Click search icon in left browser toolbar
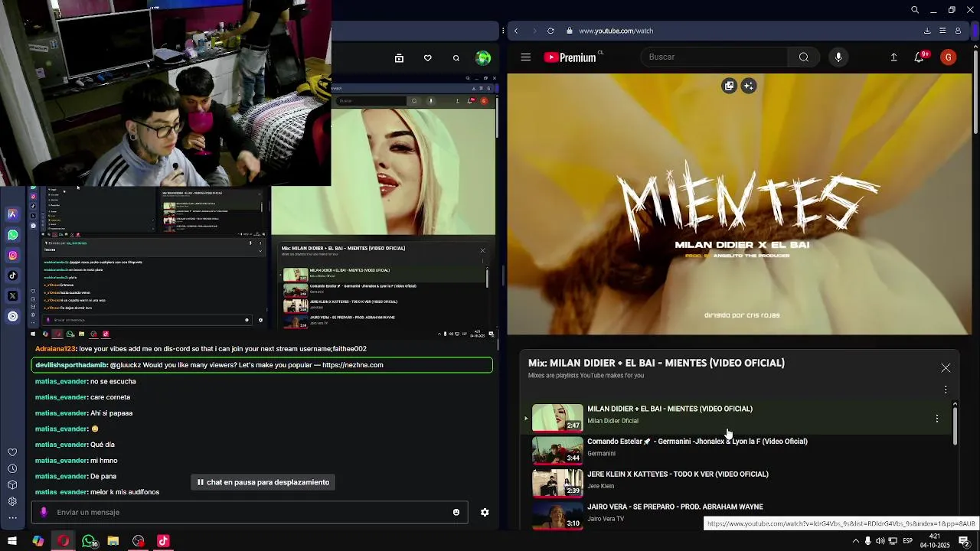 click(456, 58)
